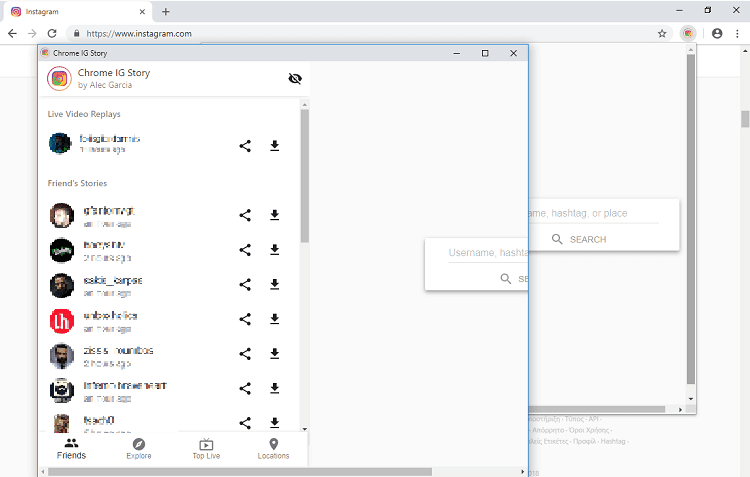The height and width of the screenshot is (477, 750).
Task: Share story of red 'lh' avatar user
Action: pos(245,319)
